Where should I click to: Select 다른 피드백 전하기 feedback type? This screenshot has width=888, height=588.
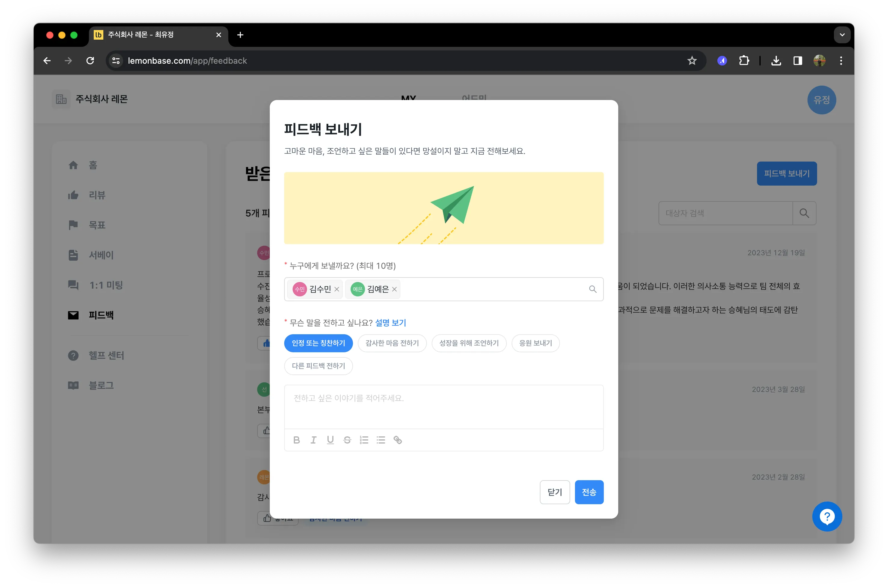318,366
